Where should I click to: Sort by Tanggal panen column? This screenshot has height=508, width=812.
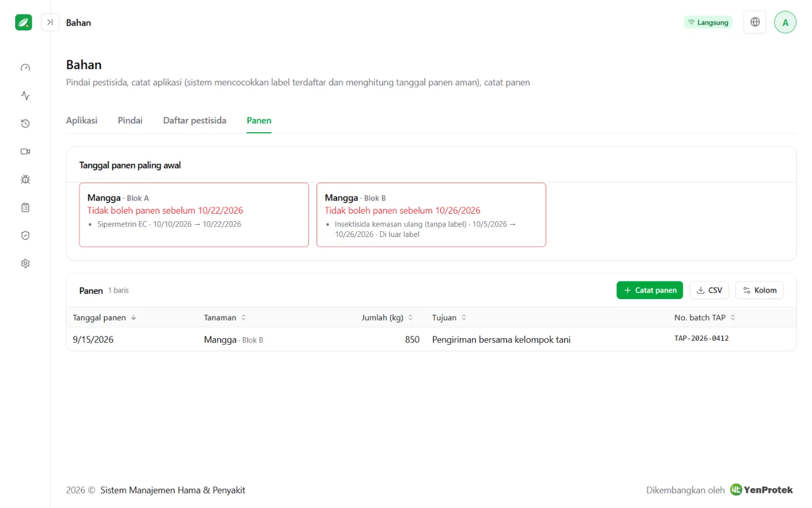pyautogui.click(x=104, y=318)
